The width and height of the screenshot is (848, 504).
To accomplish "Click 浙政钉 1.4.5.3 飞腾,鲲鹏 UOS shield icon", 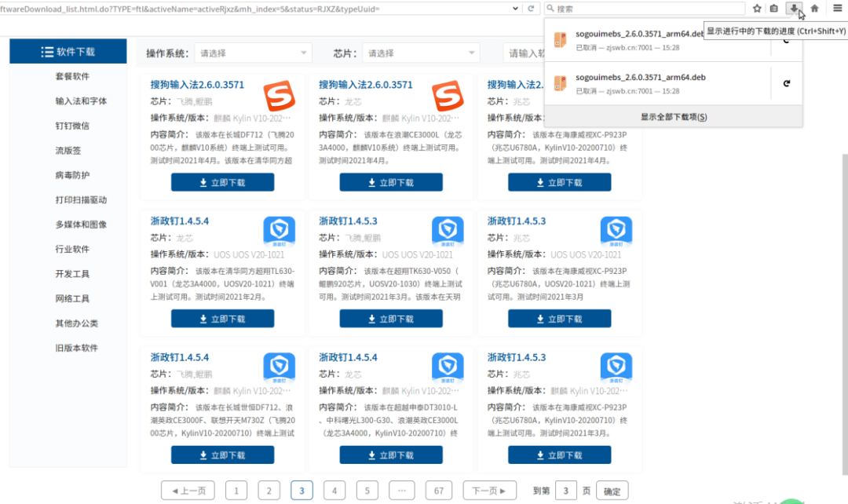I will [448, 232].
